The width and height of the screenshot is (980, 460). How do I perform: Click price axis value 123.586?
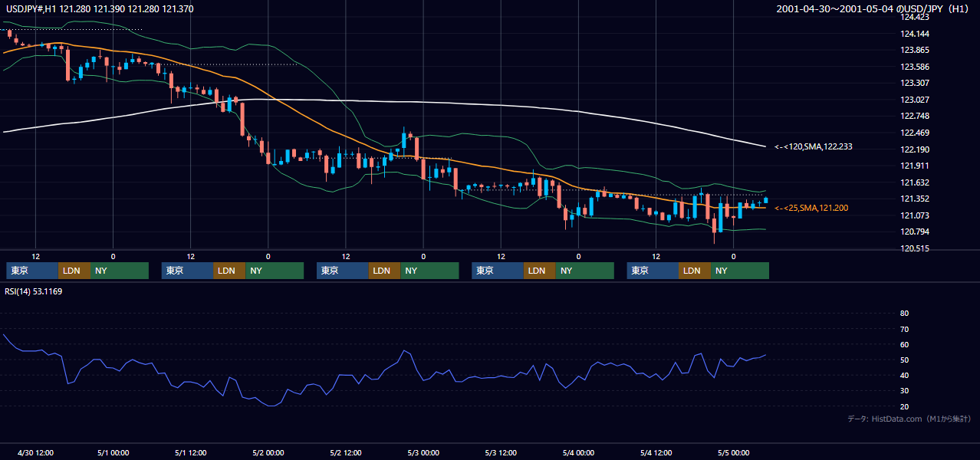point(915,67)
